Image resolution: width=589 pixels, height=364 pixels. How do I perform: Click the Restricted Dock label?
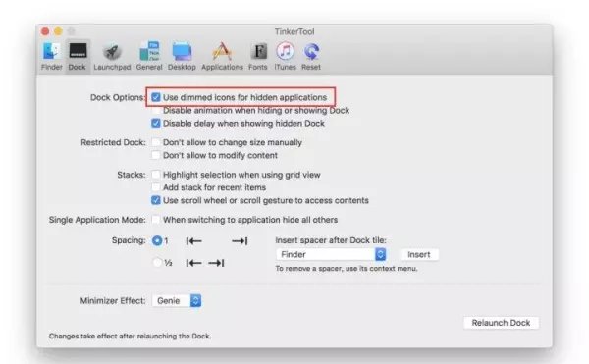113,142
